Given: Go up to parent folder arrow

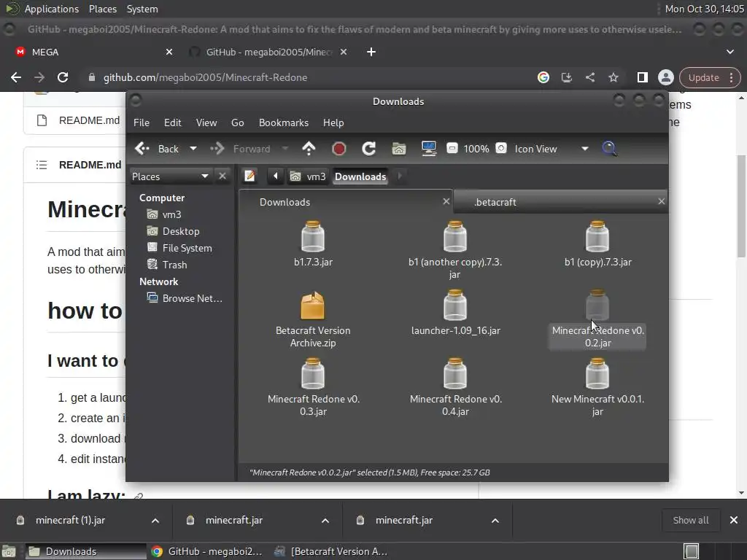Looking at the screenshot, I should (309, 149).
